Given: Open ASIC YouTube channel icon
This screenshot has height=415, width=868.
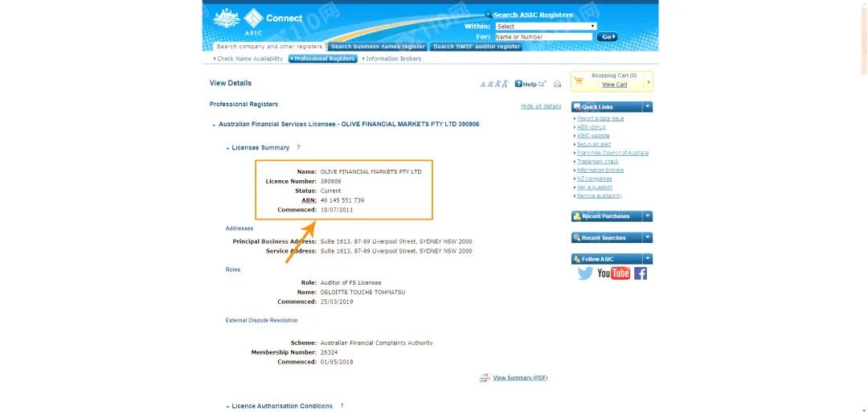Looking at the screenshot, I should pyautogui.click(x=613, y=273).
